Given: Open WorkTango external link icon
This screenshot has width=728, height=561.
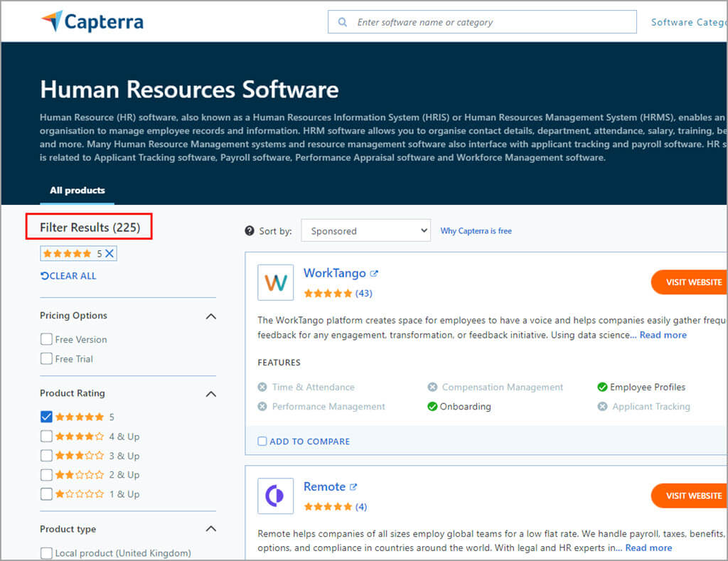Looking at the screenshot, I should 374,274.
